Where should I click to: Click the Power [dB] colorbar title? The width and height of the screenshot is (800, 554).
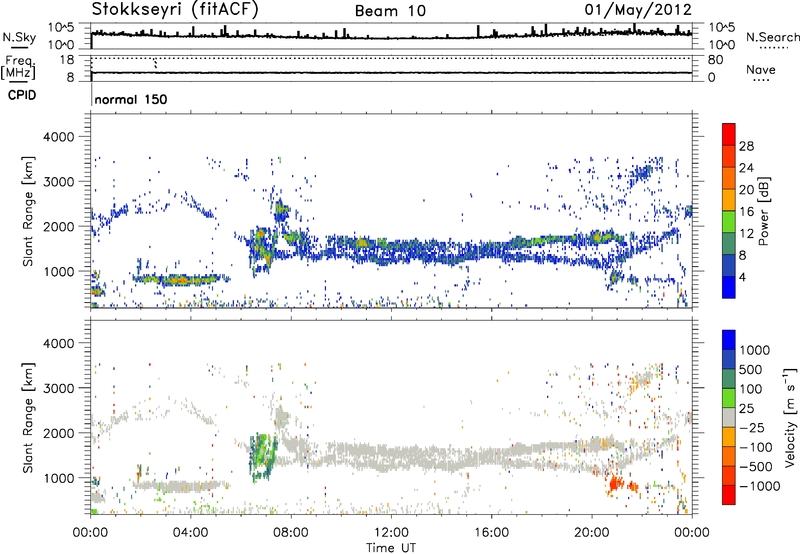pyautogui.click(x=763, y=211)
